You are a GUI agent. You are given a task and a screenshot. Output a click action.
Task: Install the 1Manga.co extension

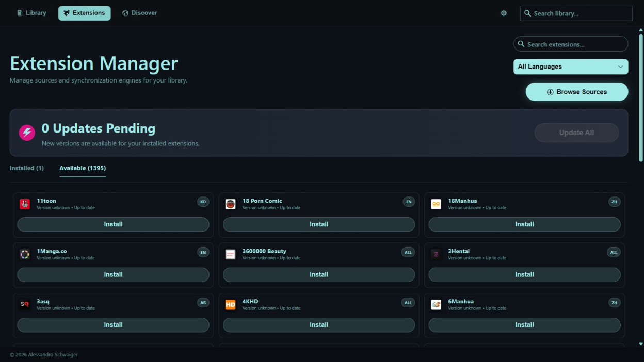(113, 274)
